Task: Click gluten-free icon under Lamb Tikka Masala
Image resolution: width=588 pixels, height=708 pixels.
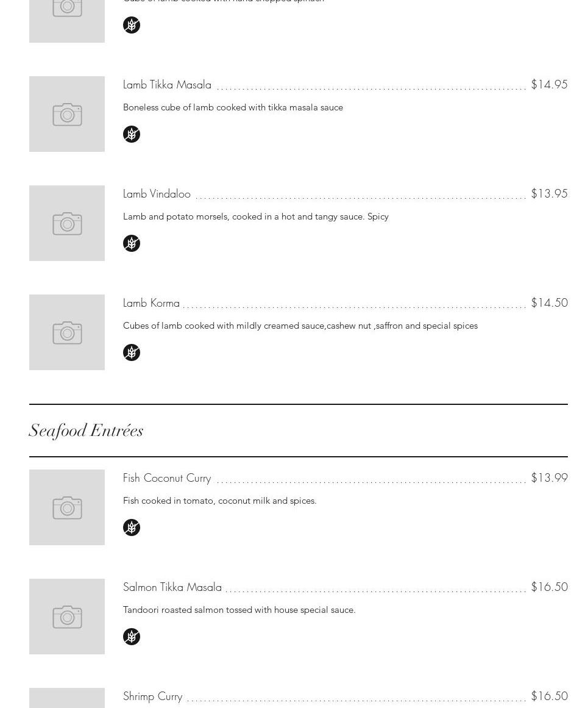Action: [x=132, y=134]
